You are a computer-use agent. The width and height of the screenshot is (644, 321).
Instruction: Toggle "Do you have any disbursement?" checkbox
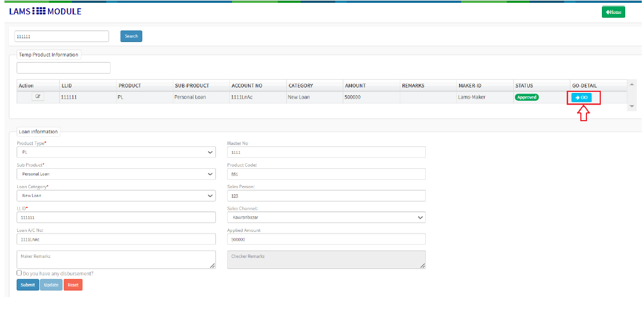coord(19,273)
